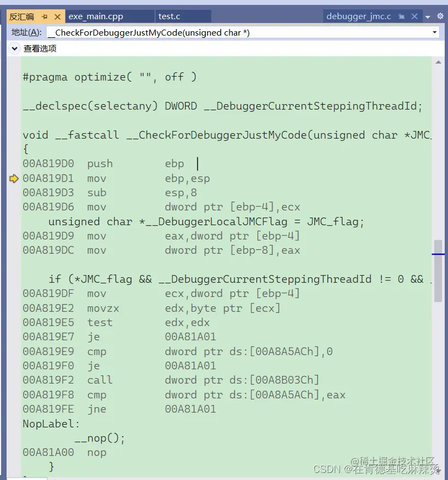The width and height of the screenshot is (448, 480).
Task: Click the if (*JMC_flag && condition line
Action: pyautogui.click(x=240, y=279)
